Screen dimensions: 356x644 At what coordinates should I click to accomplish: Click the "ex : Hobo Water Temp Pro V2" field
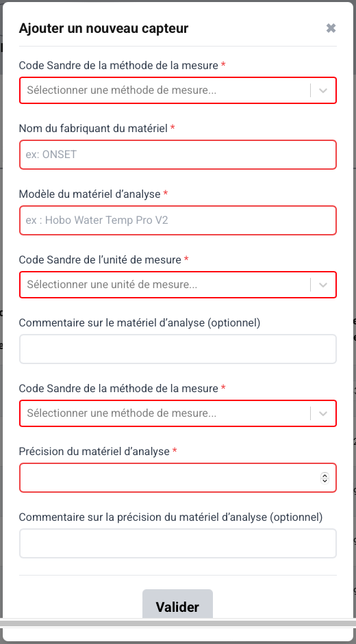[177, 220]
